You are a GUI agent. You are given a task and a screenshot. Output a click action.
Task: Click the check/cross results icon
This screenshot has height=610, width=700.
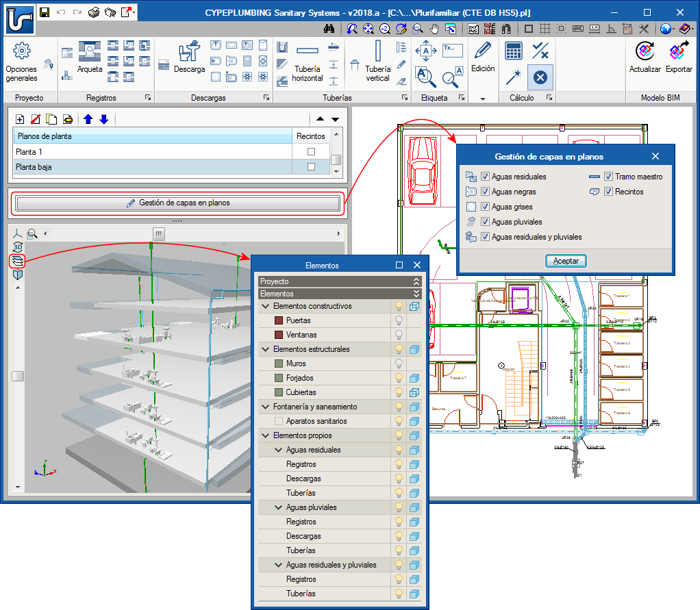tap(540, 51)
